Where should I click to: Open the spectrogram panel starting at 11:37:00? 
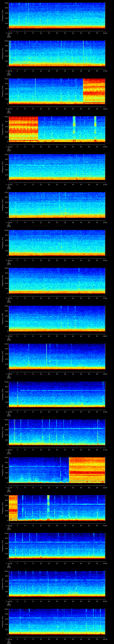pyautogui.click(x=57, y=318)
